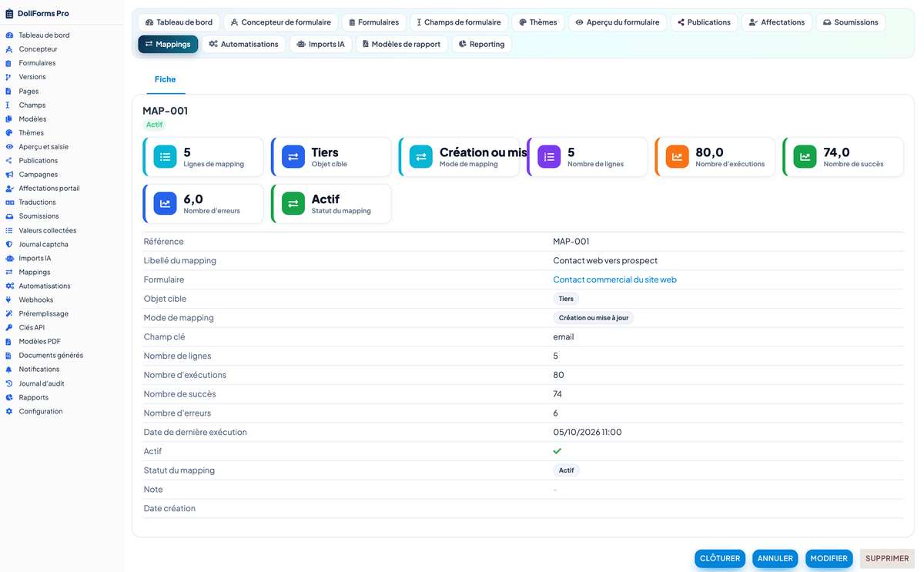Image resolution: width=924 pixels, height=572 pixels.
Task: Open the Aperçu du formulaire tab
Action: tap(618, 22)
